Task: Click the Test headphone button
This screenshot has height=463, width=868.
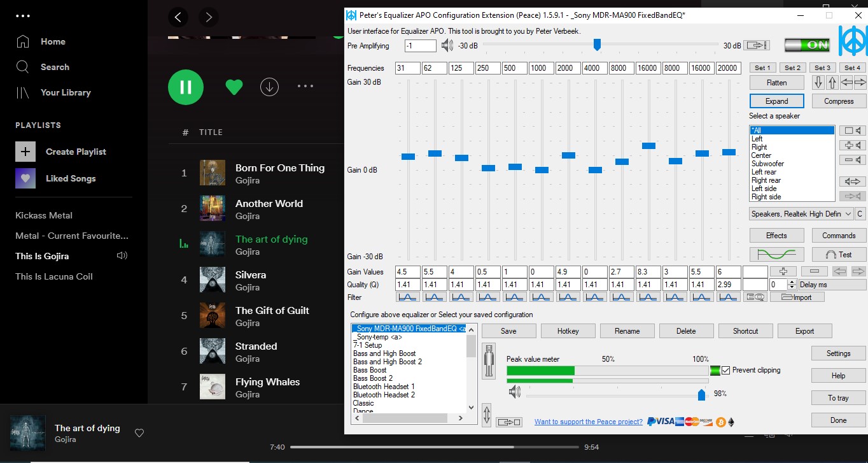Action: click(x=839, y=254)
